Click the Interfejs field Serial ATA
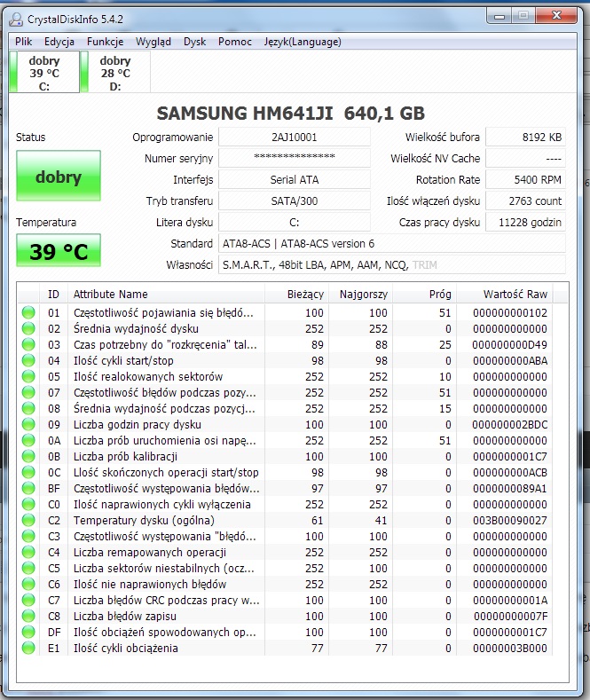 pos(294,179)
